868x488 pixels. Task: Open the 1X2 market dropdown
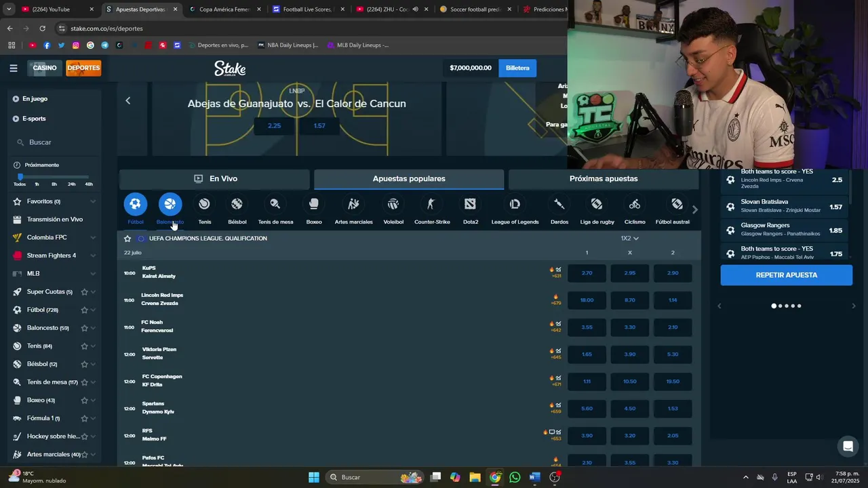pos(629,239)
